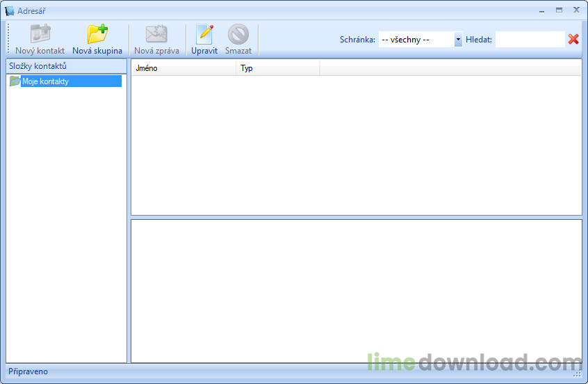588x384 pixels.
Task: Sort by the Jméno column header
Action: 183,68
